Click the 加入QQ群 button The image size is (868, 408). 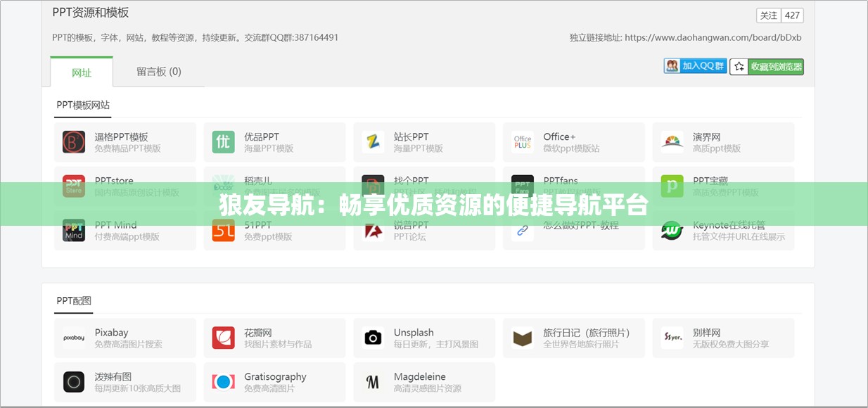[695, 66]
